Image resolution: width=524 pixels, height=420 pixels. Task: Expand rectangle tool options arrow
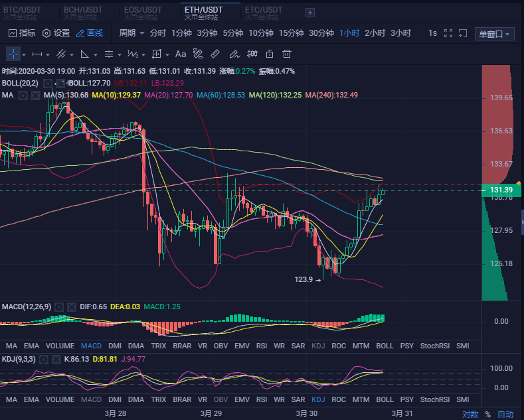coord(167,55)
